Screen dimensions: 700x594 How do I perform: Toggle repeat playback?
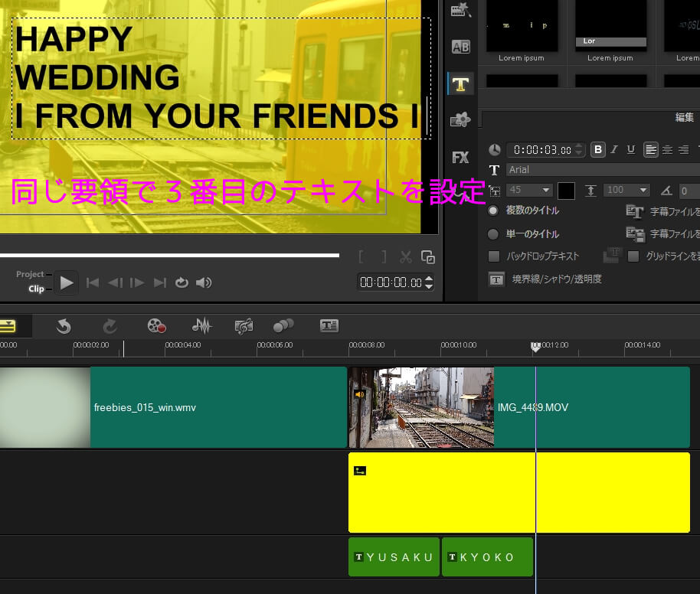[x=182, y=282]
